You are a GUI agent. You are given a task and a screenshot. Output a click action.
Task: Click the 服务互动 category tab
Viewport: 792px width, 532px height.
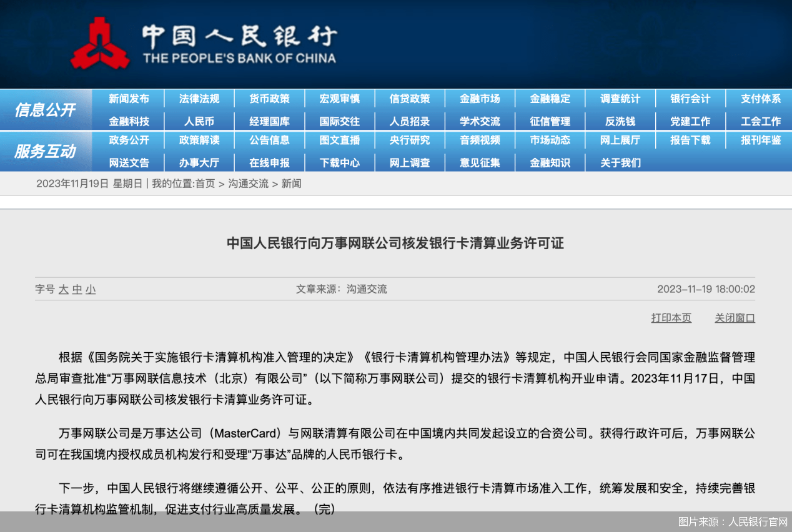point(45,152)
